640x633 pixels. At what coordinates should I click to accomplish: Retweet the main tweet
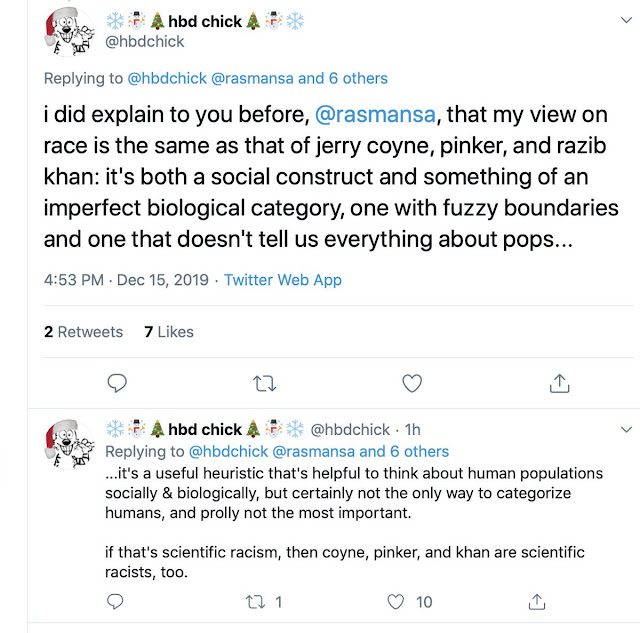[x=265, y=382]
